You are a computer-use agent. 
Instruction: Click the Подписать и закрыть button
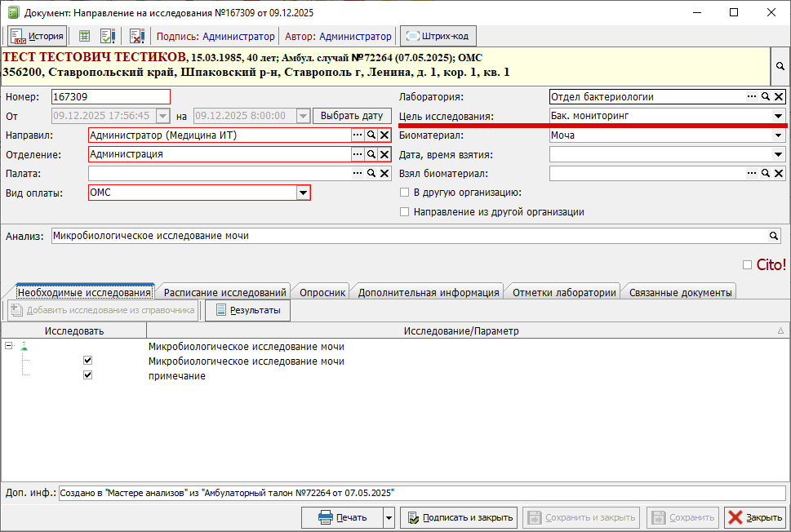pos(460,517)
